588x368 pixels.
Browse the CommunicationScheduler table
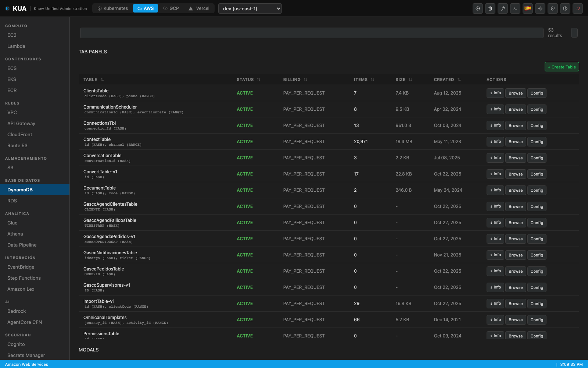(516, 109)
